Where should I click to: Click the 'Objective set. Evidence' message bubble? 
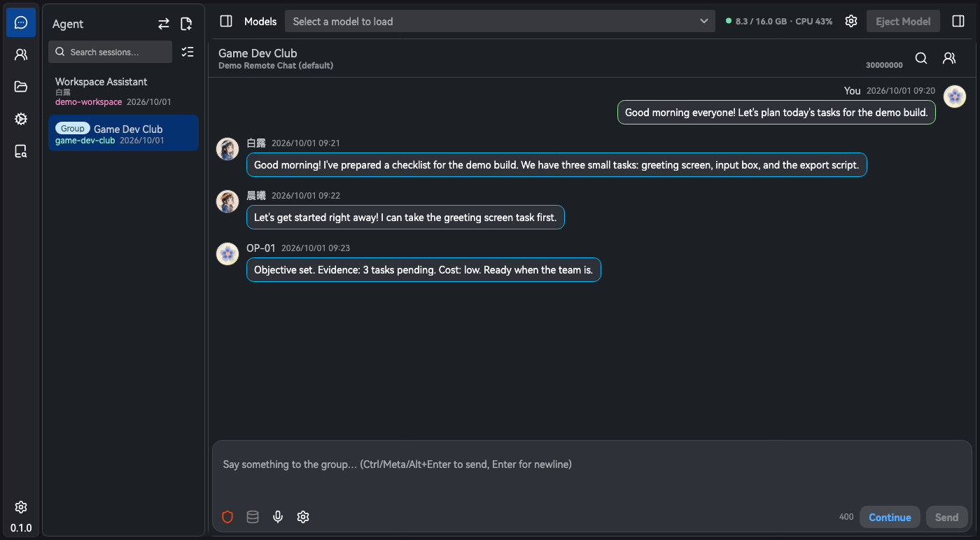click(423, 270)
